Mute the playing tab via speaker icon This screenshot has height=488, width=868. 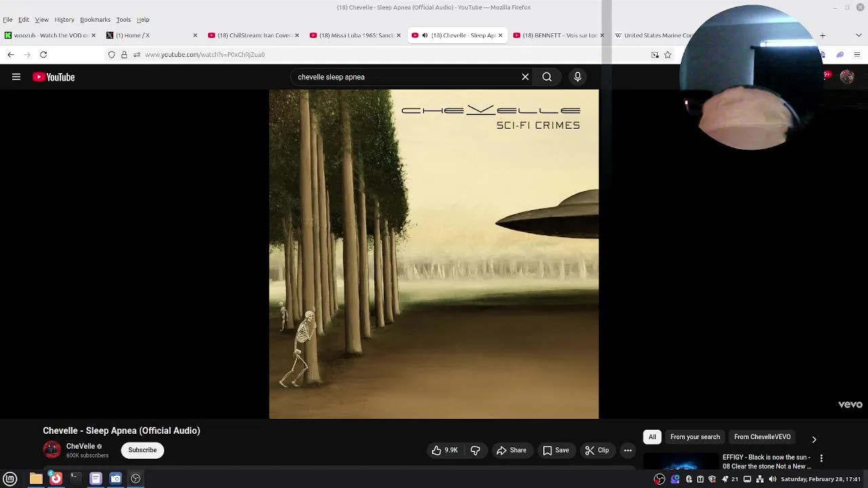point(425,35)
